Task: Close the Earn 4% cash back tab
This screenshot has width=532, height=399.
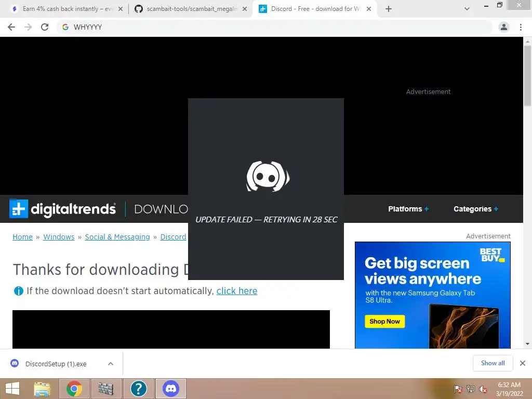Action: pos(121,9)
